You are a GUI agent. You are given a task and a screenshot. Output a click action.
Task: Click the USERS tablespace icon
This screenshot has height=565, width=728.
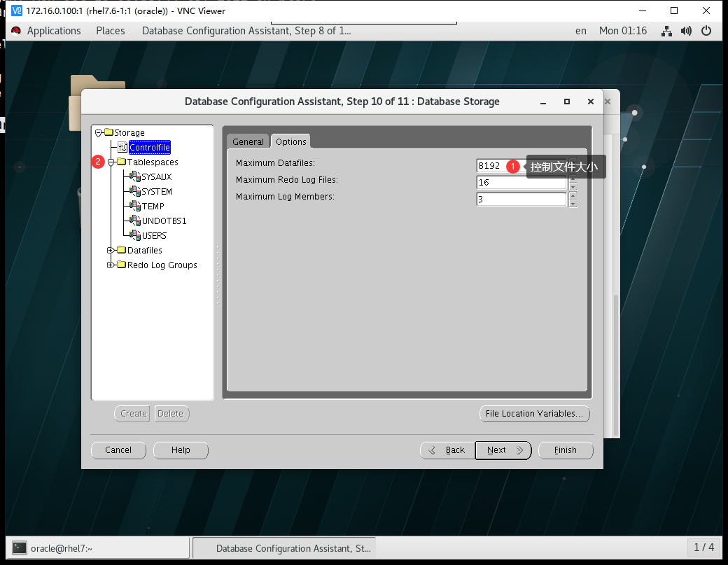(135, 235)
